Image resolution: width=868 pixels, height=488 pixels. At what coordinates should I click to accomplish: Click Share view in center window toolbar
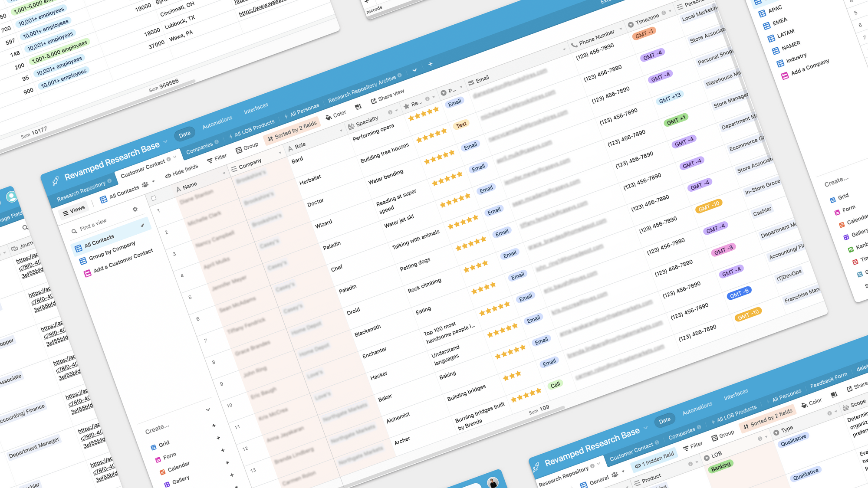pyautogui.click(x=388, y=96)
